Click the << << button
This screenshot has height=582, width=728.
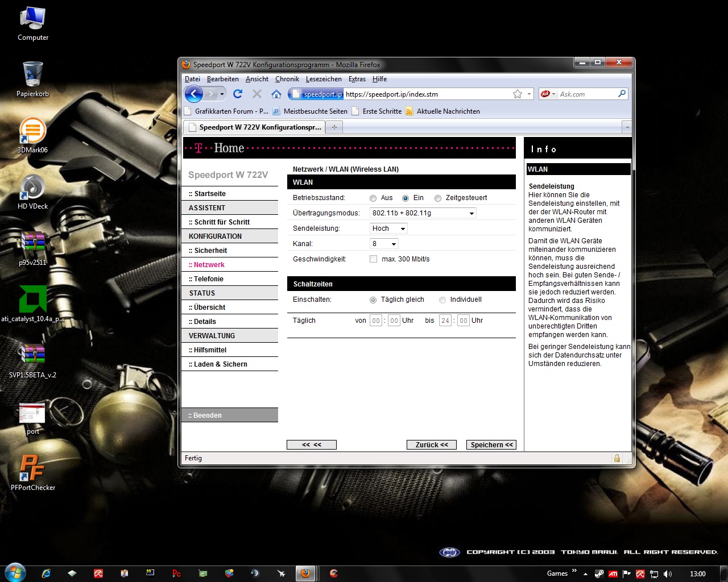(312, 445)
